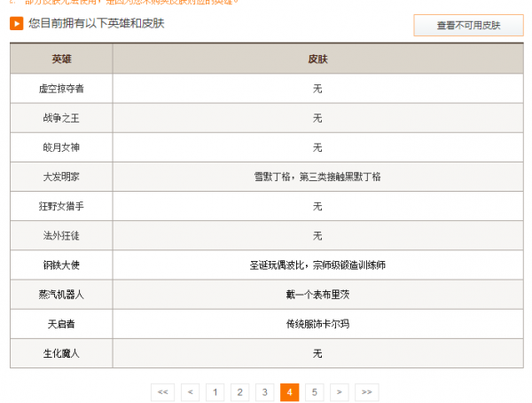The height and width of the screenshot is (403, 532).
Task: Click the heading 您目前拥有以下英雄和皮肤
Action: 97,23
